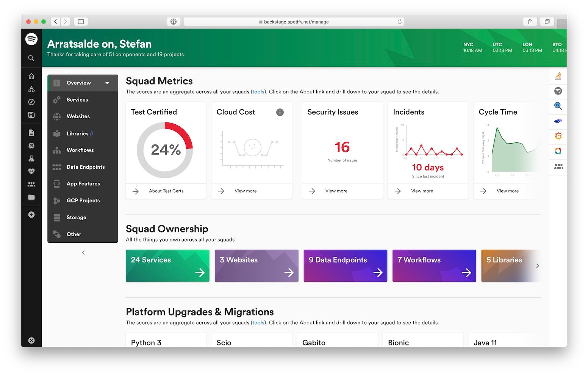The width and height of the screenshot is (588, 375).
Task: Open the 24 Services ownership card
Action: coord(167,266)
